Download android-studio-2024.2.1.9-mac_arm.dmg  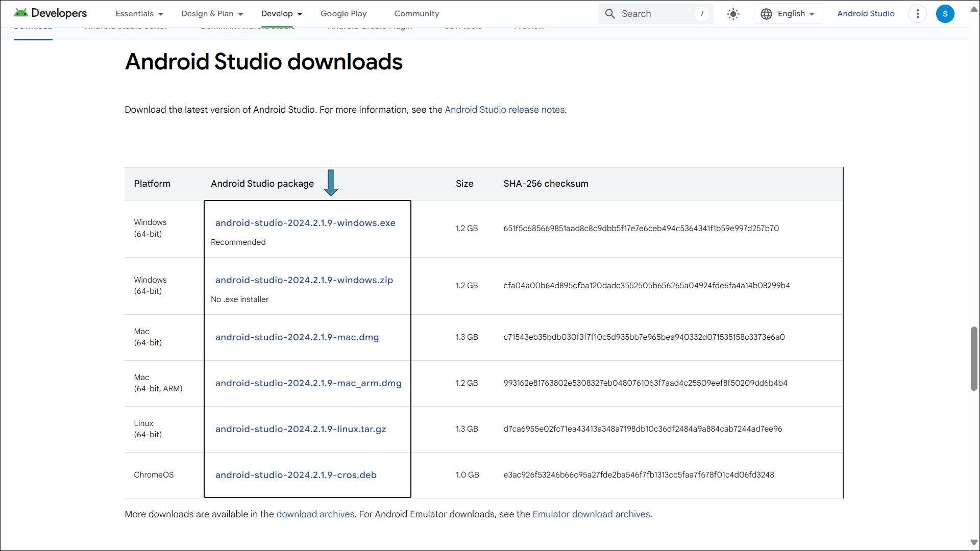(308, 383)
